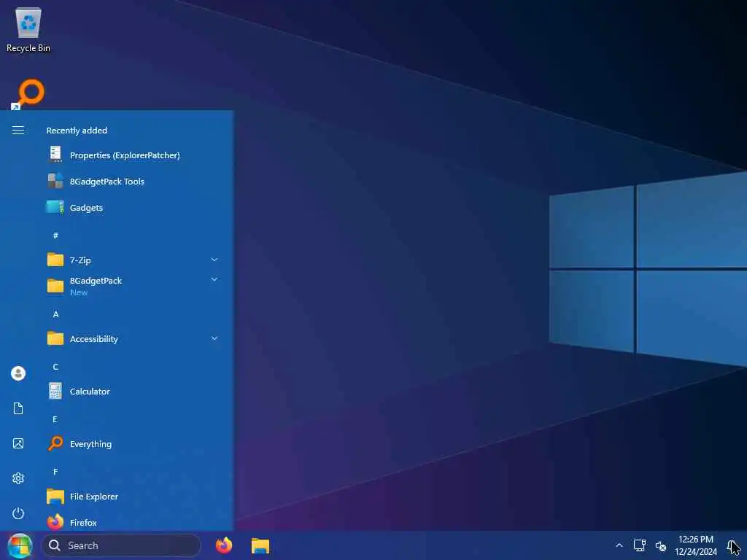The image size is (747, 560).
Task: Open Pictures from the Start sidebar
Action: 18,443
